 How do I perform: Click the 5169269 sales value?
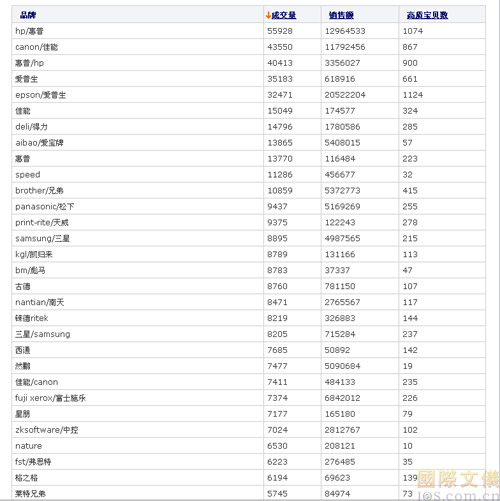pyautogui.click(x=342, y=207)
